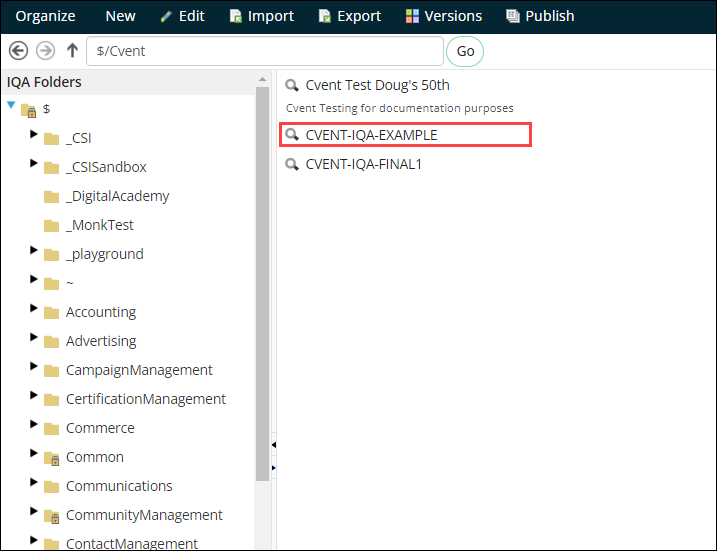Click the back navigation arrow icon
Viewport: 717px width, 551px height.
pyautogui.click(x=18, y=51)
